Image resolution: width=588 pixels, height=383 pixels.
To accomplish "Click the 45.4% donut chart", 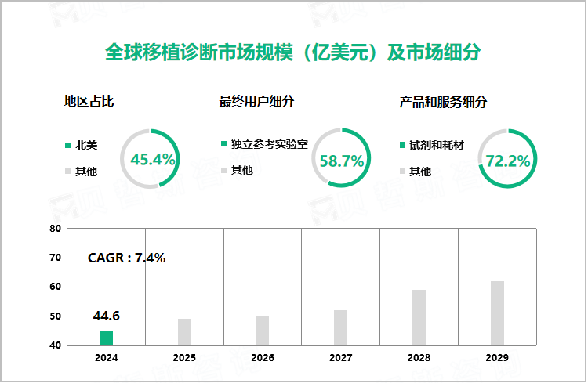I will tap(150, 159).
